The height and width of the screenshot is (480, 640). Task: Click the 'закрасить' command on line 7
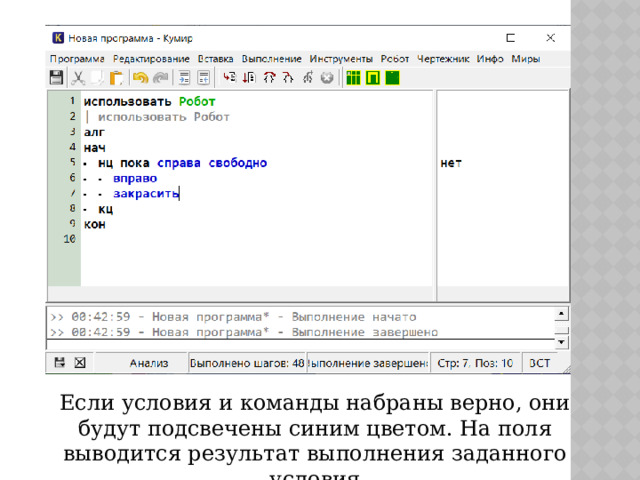[146, 193]
